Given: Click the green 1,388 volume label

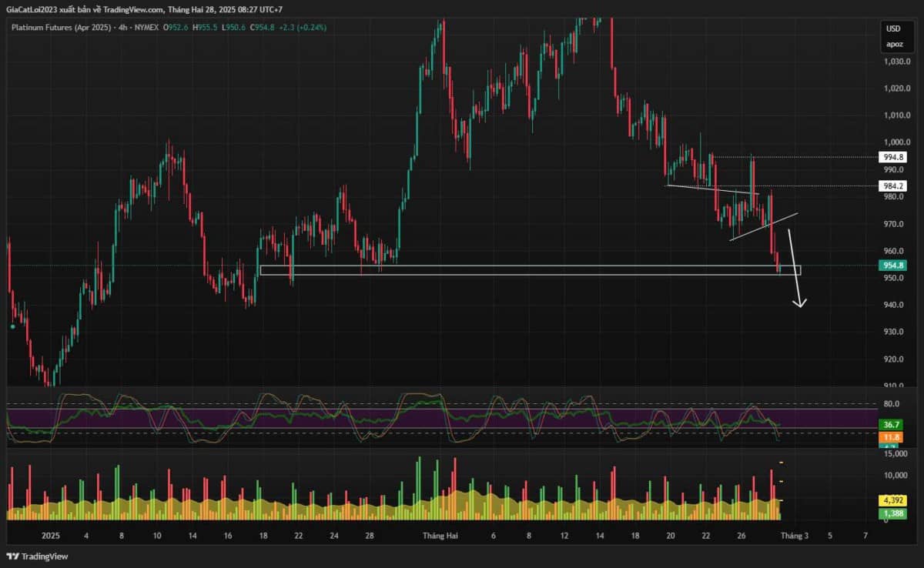Looking at the screenshot, I should [x=893, y=512].
